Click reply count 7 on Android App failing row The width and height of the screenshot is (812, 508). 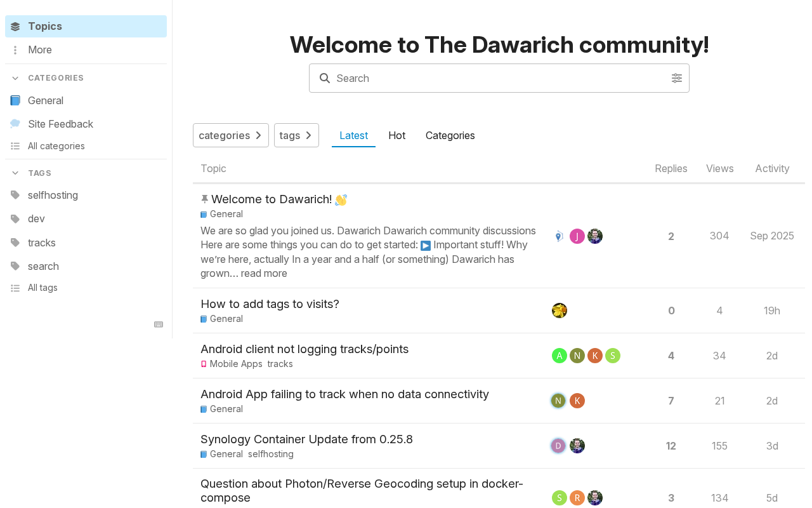(x=671, y=401)
